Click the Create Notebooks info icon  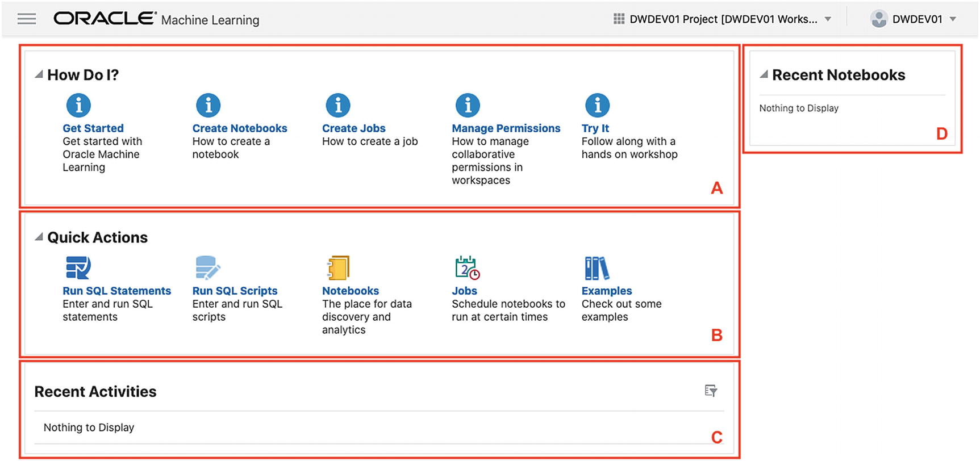coord(208,105)
